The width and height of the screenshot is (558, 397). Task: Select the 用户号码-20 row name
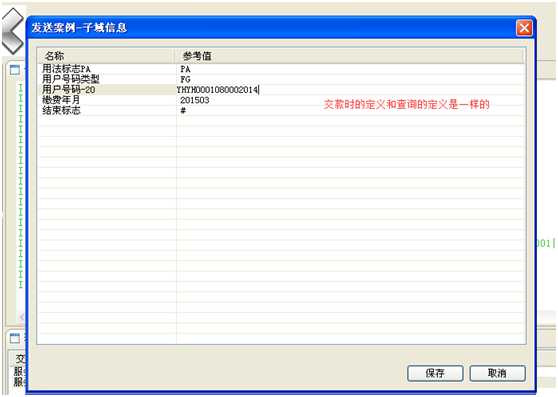click(69, 90)
